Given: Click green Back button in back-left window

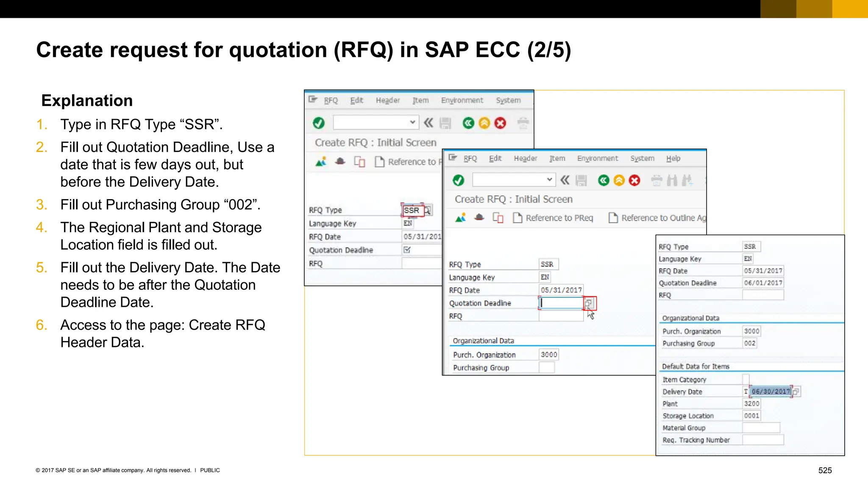Looking at the screenshot, I should [468, 123].
